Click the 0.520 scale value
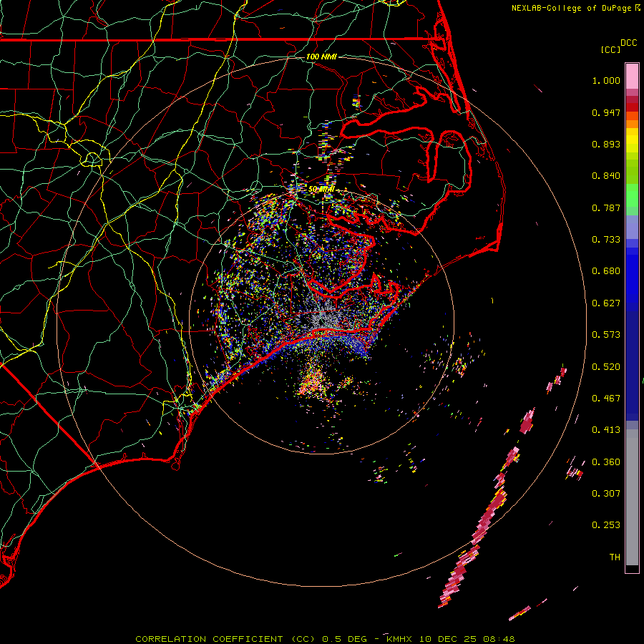 point(606,367)
